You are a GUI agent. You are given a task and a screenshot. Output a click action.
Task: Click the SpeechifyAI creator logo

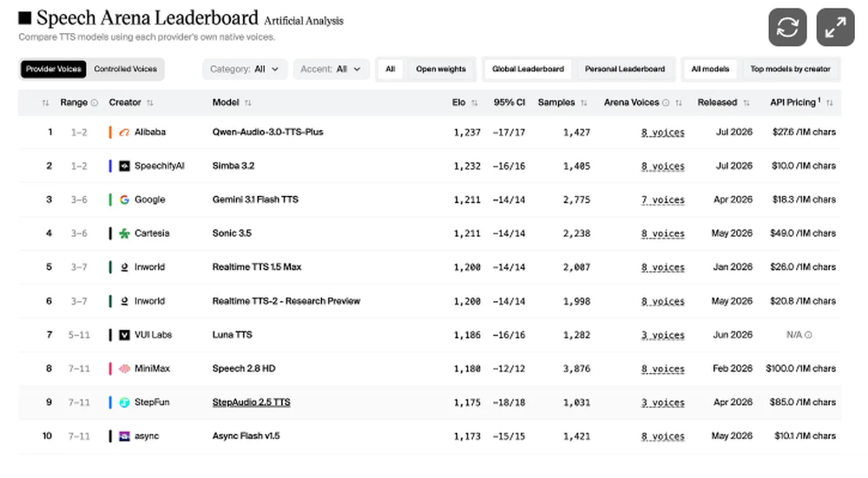coord(124,166)
